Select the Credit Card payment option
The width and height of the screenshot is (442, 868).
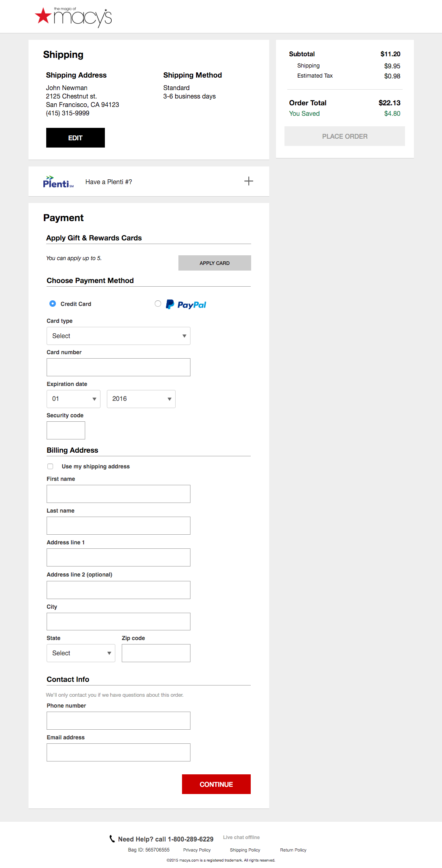[x=53, y=304]
